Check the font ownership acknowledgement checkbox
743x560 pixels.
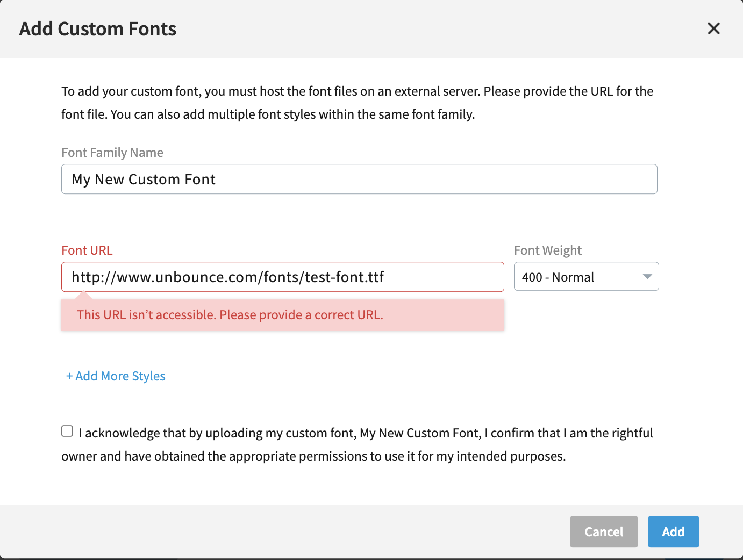(x=67, y=431)
